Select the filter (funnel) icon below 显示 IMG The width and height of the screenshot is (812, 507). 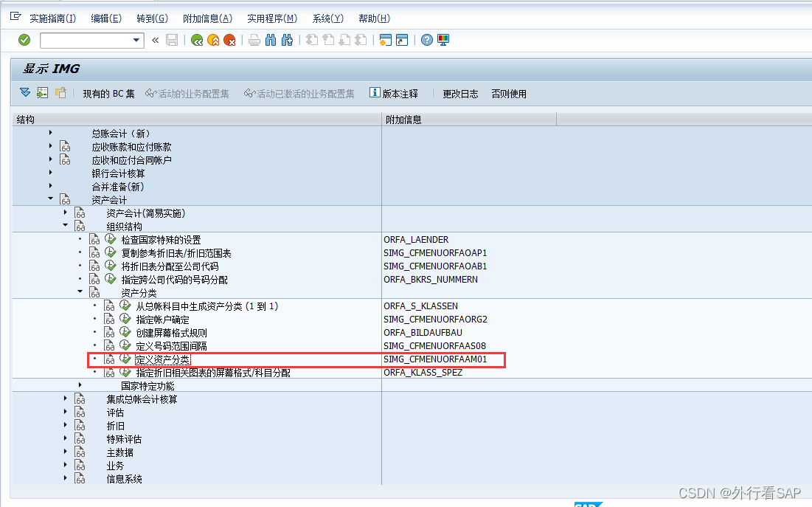point(24,93)
